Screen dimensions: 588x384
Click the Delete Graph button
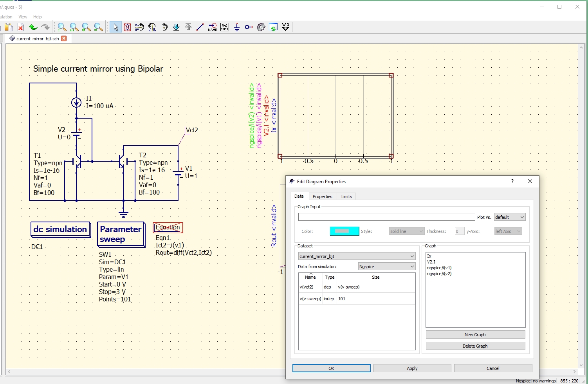tap(475, 346)
